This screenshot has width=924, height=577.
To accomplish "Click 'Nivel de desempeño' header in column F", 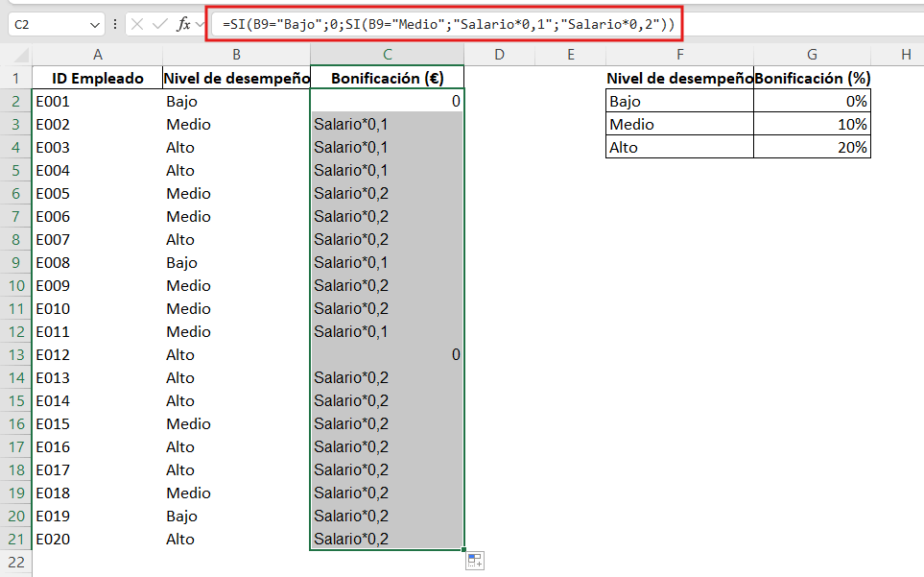I will (x=679, y=79).
